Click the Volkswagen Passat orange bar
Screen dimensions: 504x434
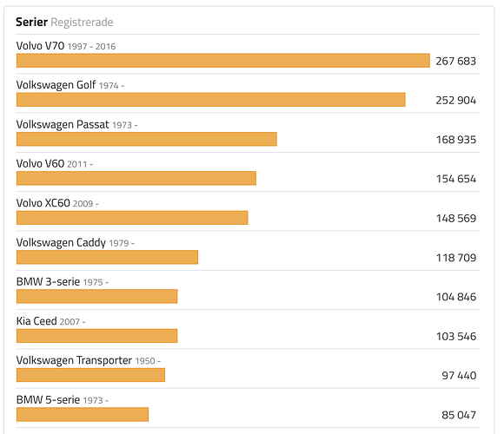coord(147,140)
